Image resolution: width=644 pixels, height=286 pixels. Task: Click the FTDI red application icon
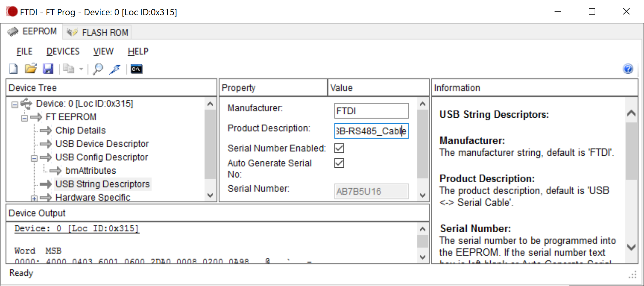12,12
